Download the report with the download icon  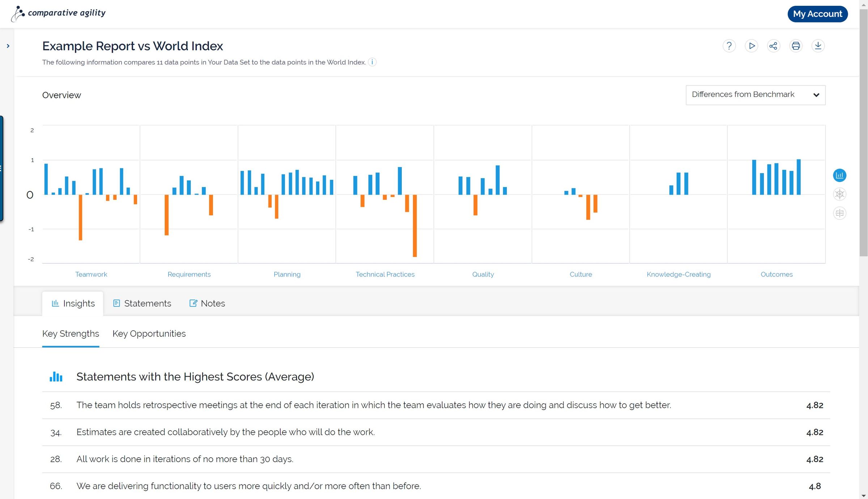coord(818,46)
